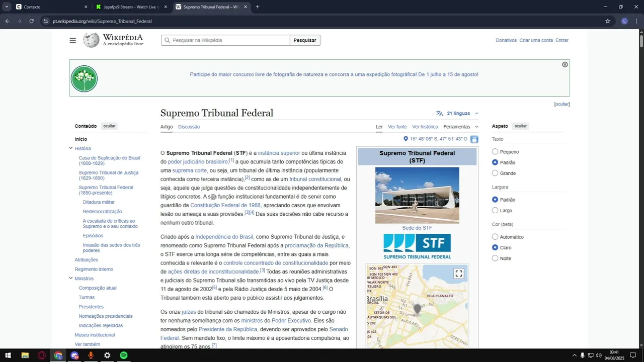Image resolution: width=644 pixels, height=362 pixels.
Task: Select the Pequeno text size
Action: click(x=495, y=152)
